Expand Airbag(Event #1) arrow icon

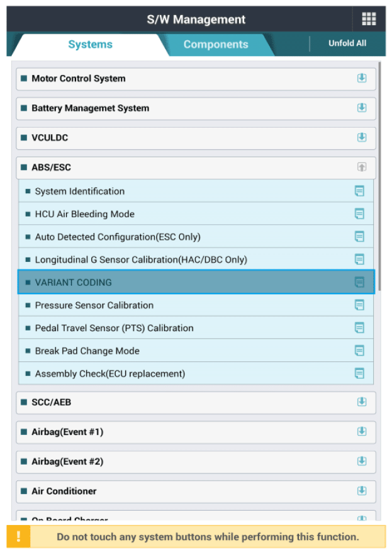(x=362, y=431)
